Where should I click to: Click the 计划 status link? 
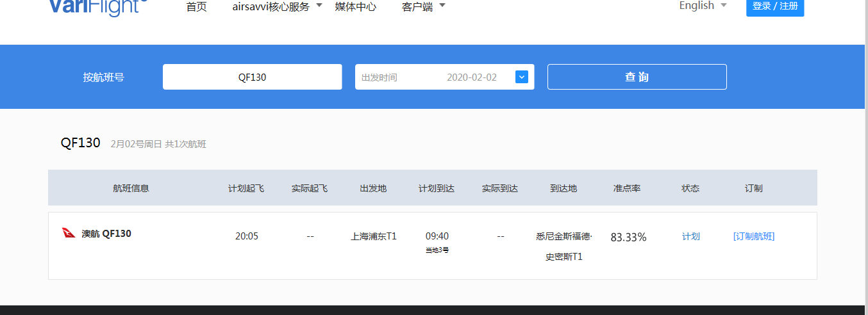pos(690,236)
